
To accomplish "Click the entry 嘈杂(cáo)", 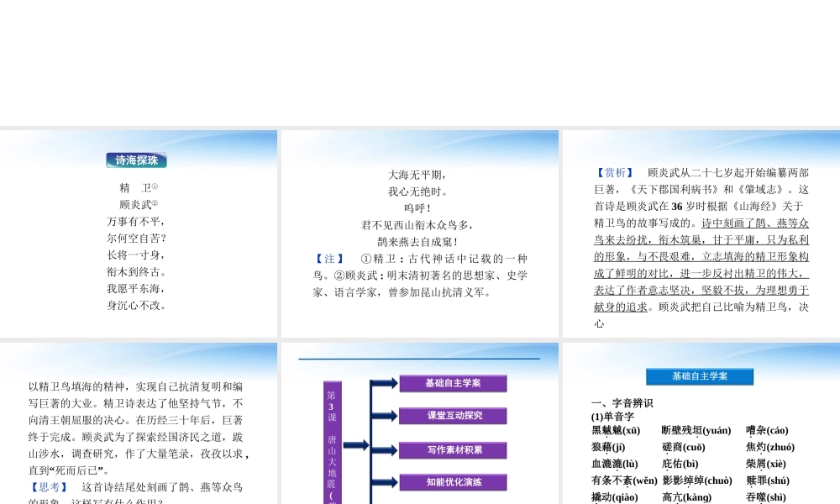I will (767, 431).
